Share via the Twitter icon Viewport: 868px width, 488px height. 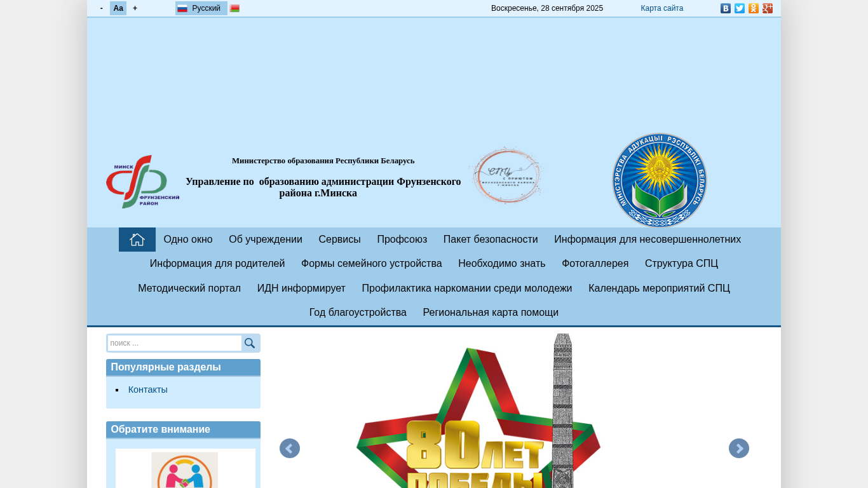tap(739, 8)
